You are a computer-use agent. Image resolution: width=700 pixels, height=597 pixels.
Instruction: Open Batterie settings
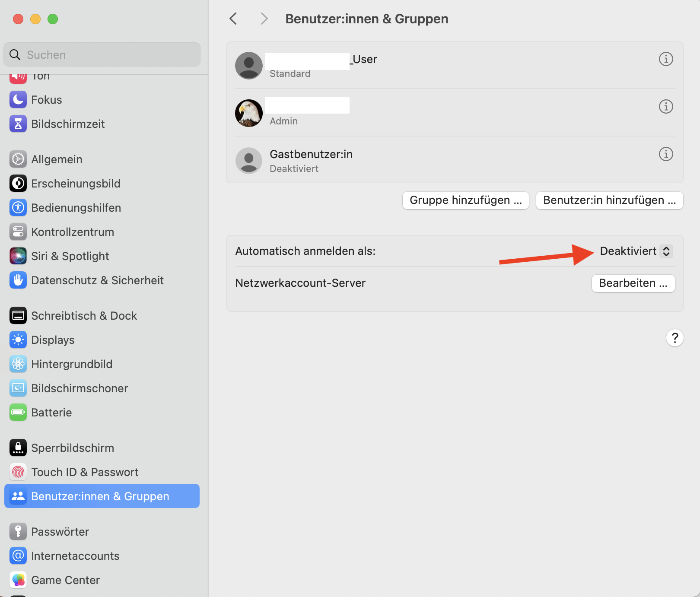[x=102, y=413]
